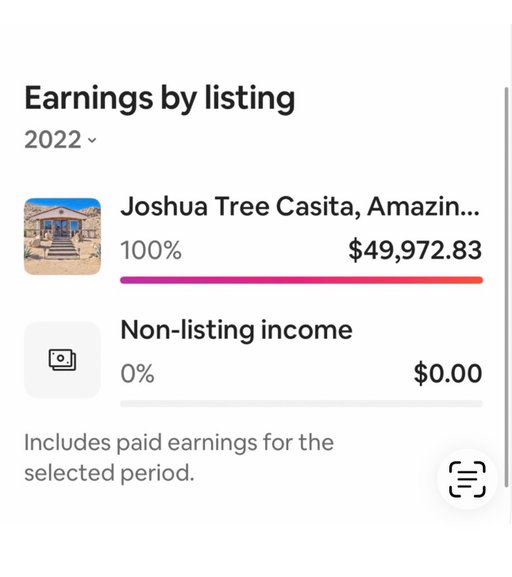Image resolution: width=512 pixels, height=577 pixels.
Task: Click the $0.00 non-listing amount
Action: 448,374
